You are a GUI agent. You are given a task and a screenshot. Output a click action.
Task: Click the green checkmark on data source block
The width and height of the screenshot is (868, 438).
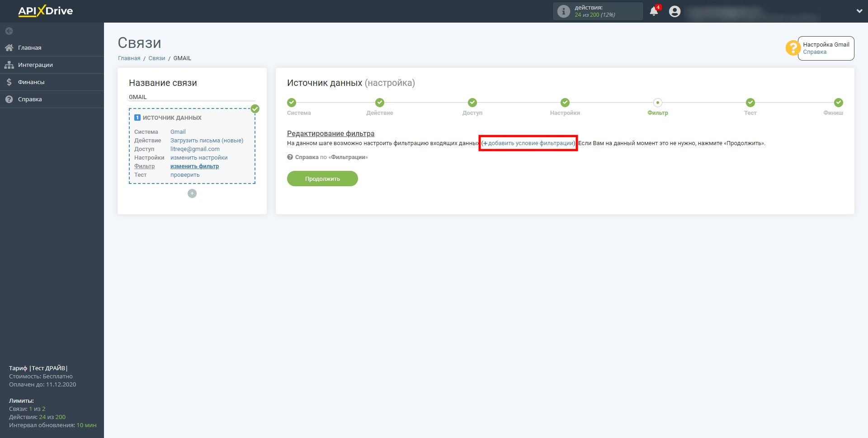[255, 108]
